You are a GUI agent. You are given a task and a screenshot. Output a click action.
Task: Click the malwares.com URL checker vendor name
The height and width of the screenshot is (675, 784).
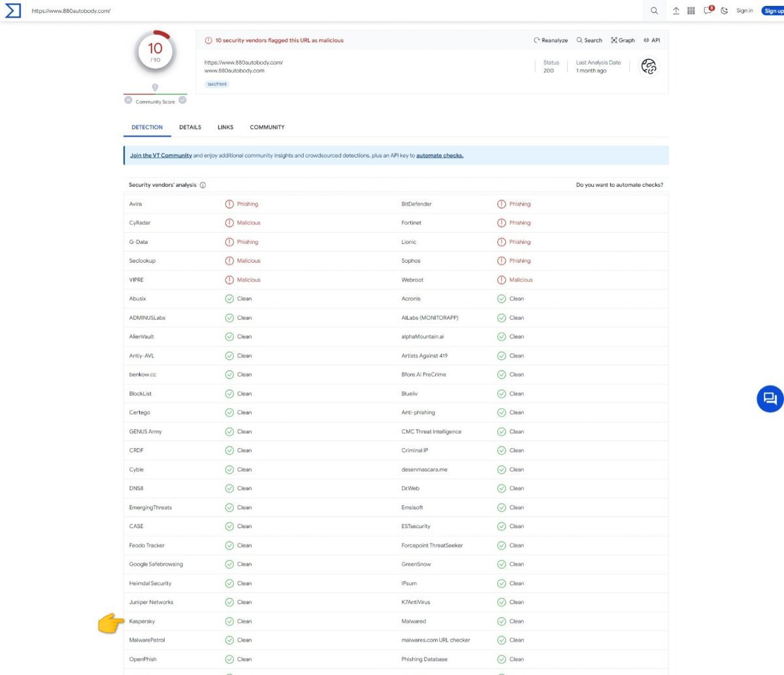coord(436,640)
